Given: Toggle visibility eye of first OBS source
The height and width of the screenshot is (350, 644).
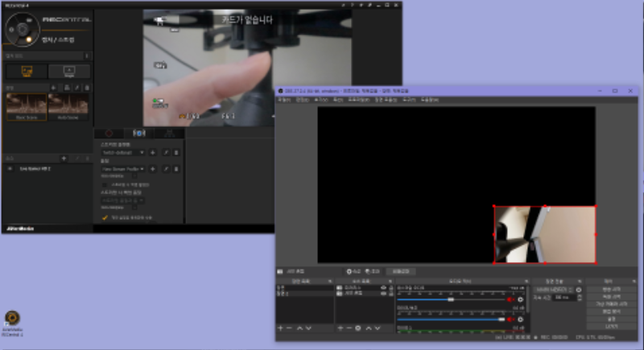Looking at the screenshot, I should tap(384, 287).
